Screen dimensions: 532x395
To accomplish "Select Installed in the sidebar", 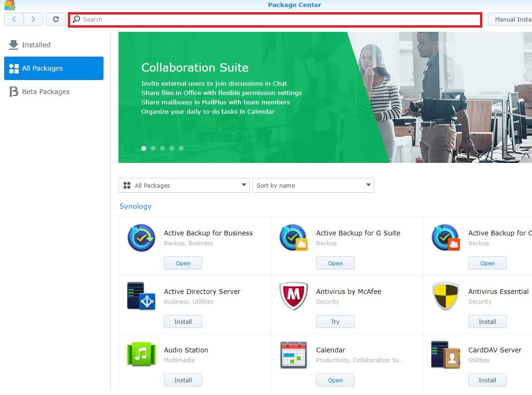I will pos(53,45).
